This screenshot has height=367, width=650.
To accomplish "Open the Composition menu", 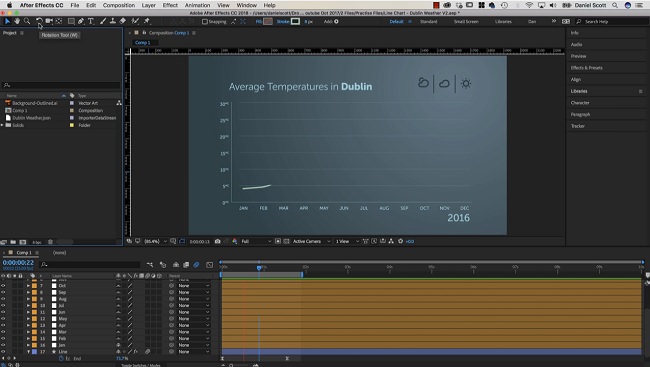I will 119,5.
